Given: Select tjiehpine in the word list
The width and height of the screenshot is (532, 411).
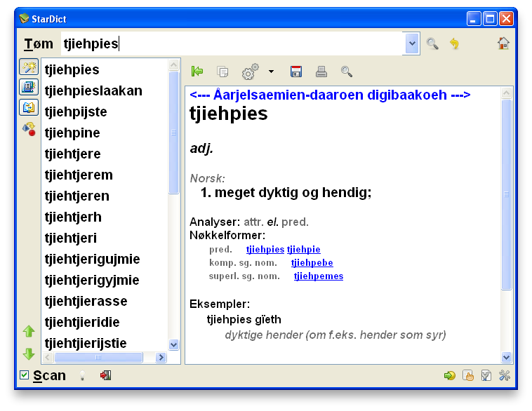Looking at the screenshot, I should 105,133.
